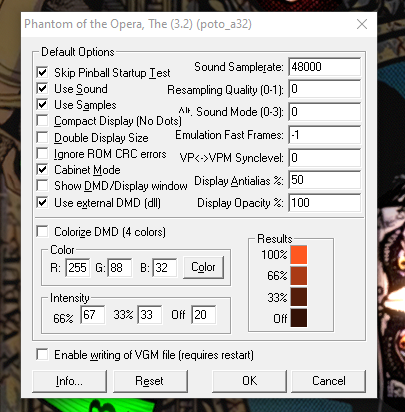405x412 pixels.
Task: Click the Off result color swatch
Action: pyautogui.click(x=299, y=318)
